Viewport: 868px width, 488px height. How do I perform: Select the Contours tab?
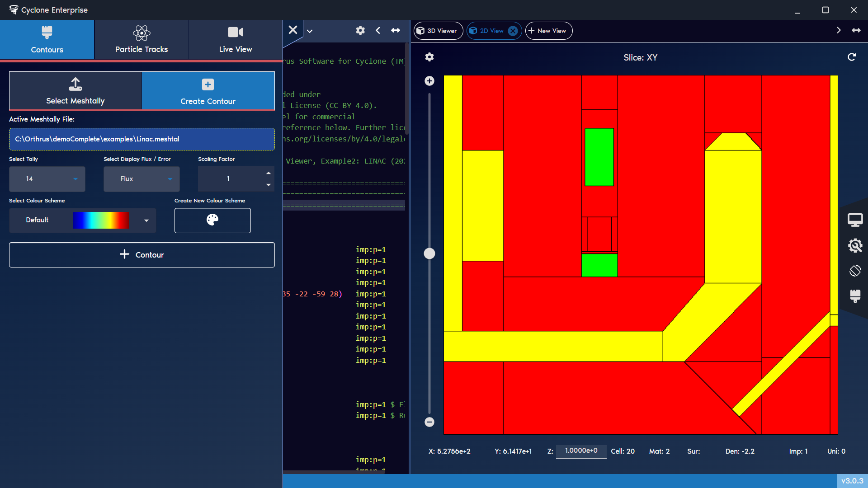[x=47, y=40]
